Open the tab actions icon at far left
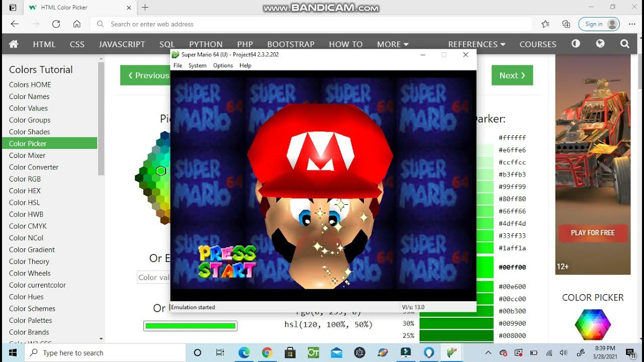The height and width of the screenshot is (362, 644). (x=13, y=8)
